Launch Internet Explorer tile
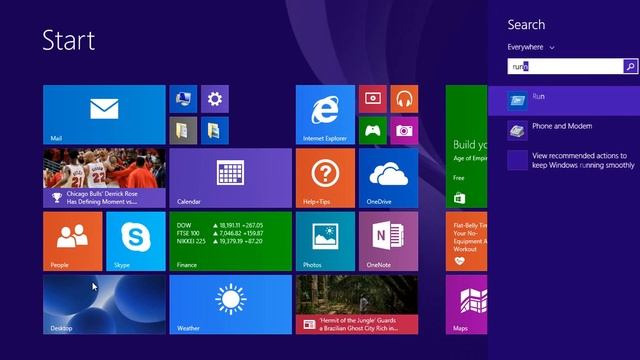 [x=325, y=115]
